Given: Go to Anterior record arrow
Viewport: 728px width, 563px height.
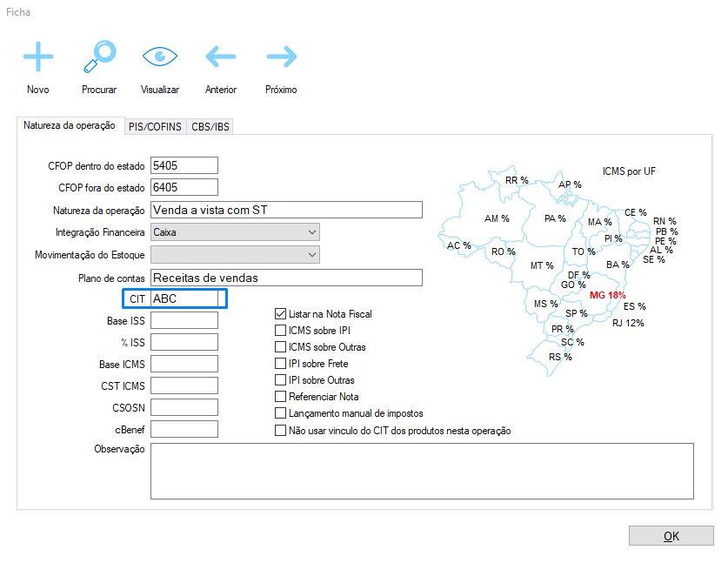Looking at the screenshot, I should point(220,57).
